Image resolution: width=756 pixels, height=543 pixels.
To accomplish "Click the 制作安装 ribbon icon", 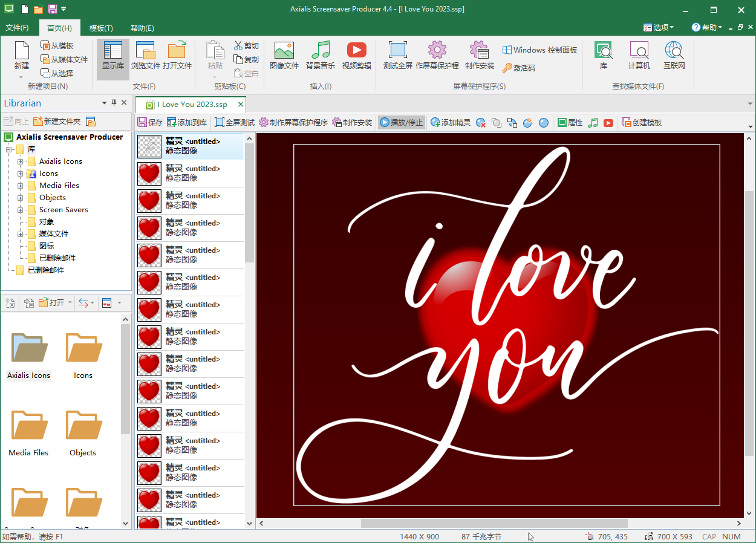I will tap(480, 56).
